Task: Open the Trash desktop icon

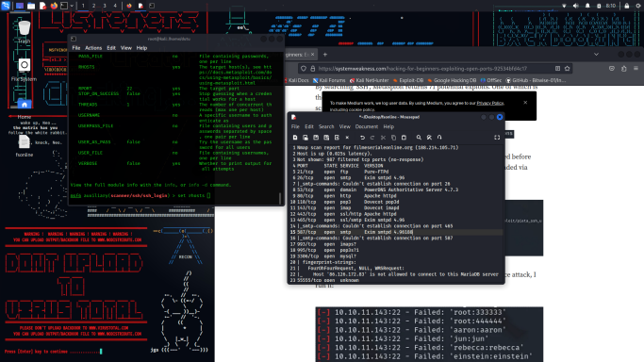Action: coord(25,32)
